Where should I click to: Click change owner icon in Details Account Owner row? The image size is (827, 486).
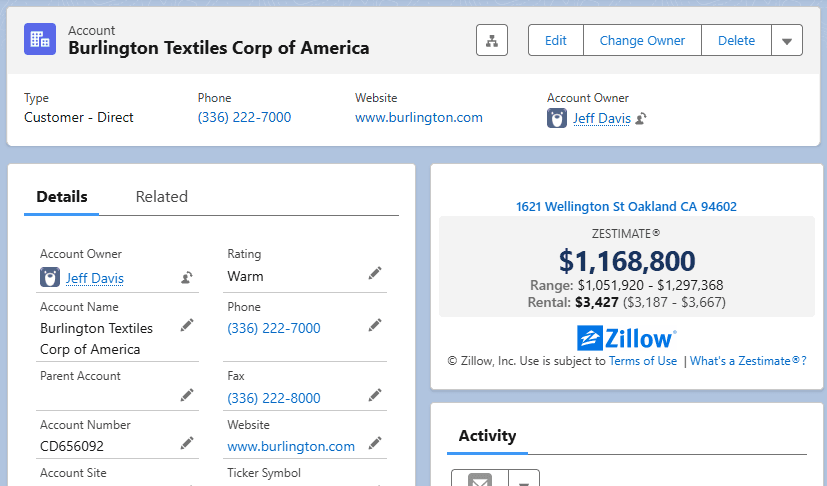(x=187, y=278)
